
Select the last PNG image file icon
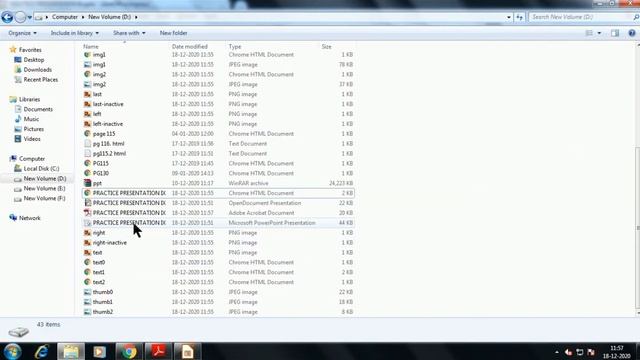87,94
